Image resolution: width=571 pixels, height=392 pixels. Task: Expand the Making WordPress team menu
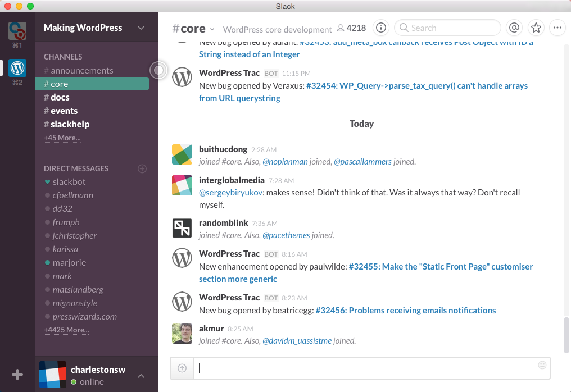141,28
